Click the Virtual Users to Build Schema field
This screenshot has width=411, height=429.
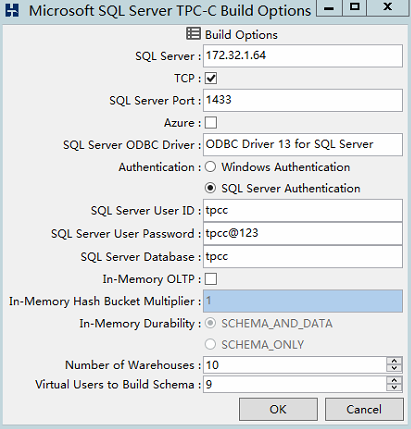(295, 384)
